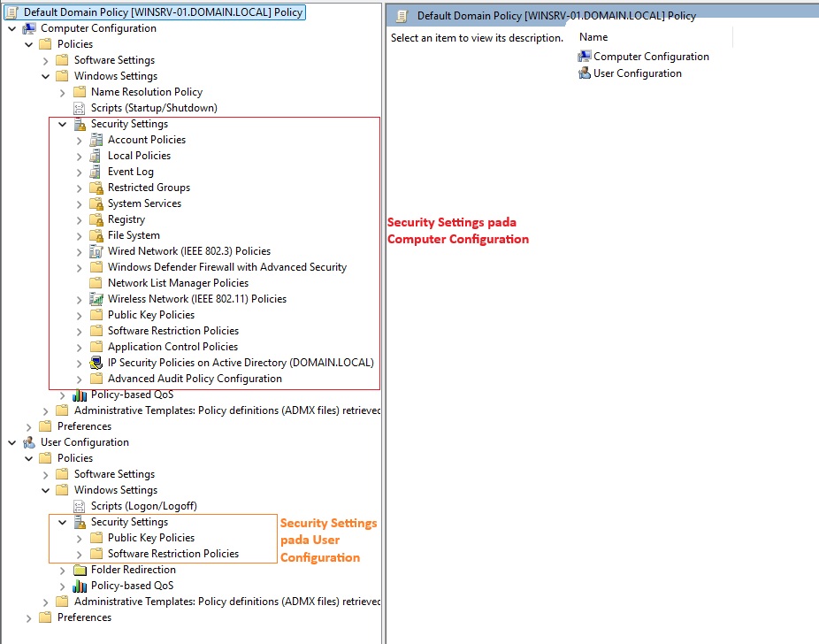Click the Wired Network (IEEE 802.3) Policies icon
Image resolution: width=819 pixels, height=644 pixels.
[96, 251]
